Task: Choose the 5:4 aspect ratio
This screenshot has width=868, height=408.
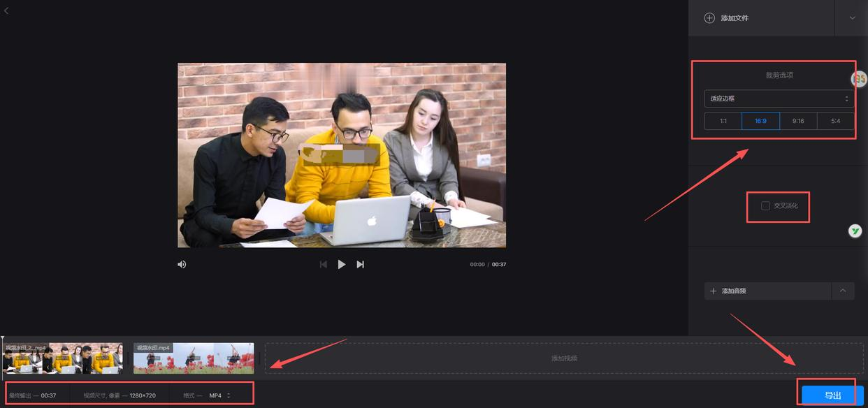Action: pos(836,121)
